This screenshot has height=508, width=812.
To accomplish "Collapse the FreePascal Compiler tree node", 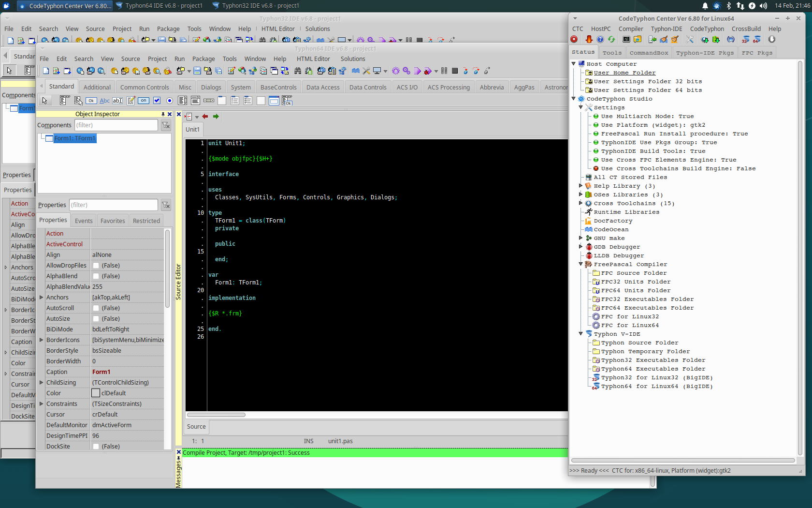I will [581, 264].
